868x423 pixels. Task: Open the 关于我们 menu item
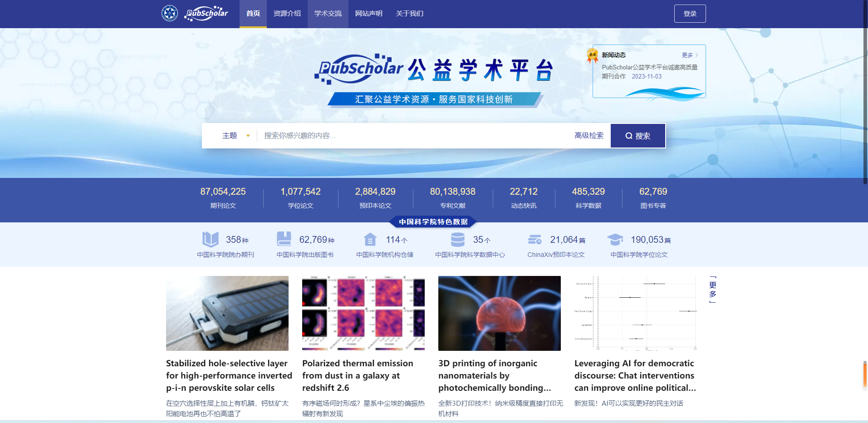pyautogui.click(x=410, y=14)
